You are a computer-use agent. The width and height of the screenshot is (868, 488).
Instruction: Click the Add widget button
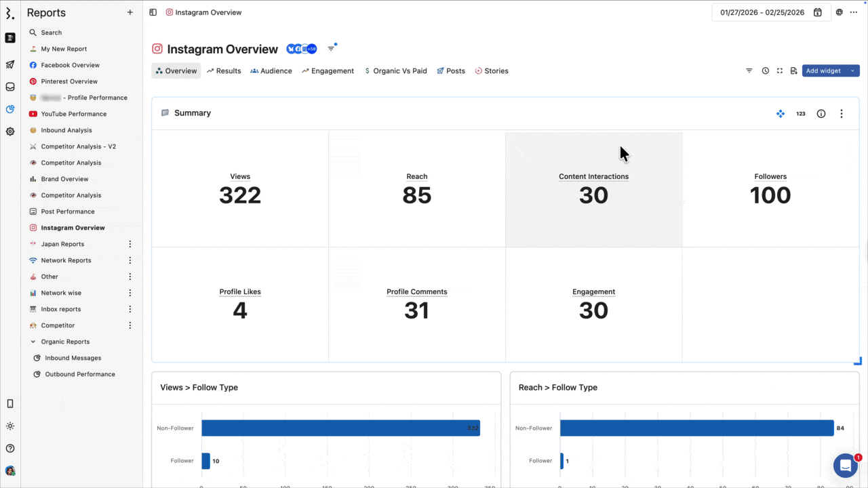[823, 71]
